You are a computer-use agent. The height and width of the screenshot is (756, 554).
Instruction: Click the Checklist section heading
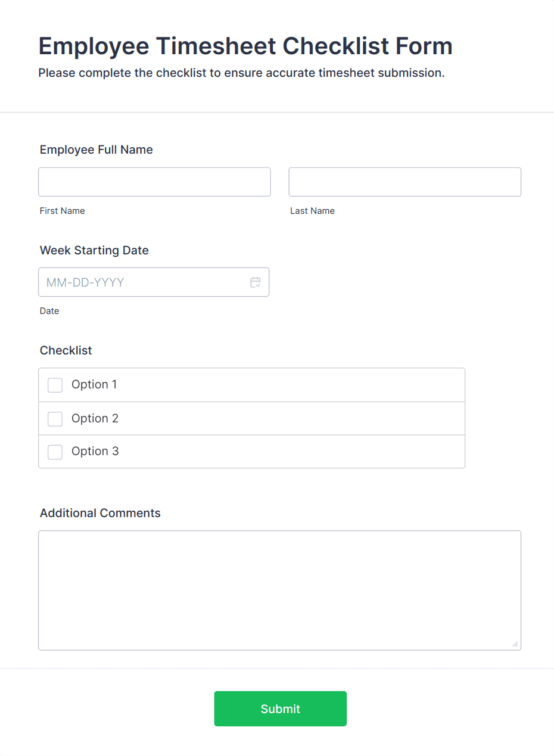coord(66,350)
